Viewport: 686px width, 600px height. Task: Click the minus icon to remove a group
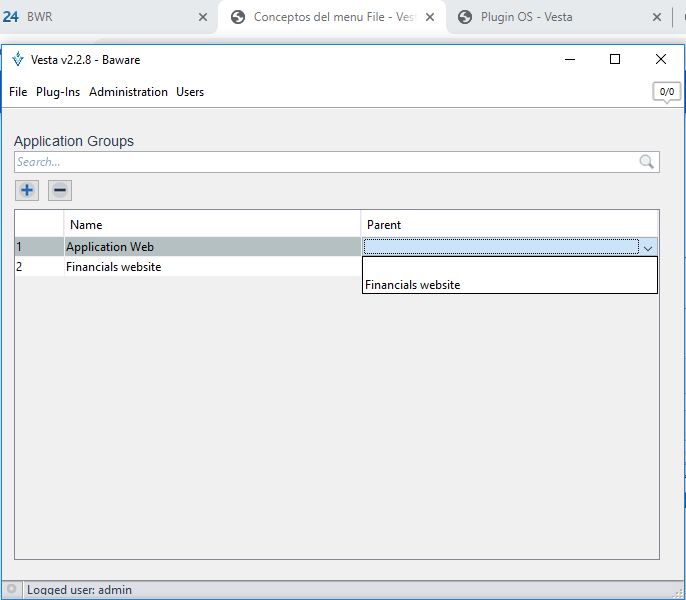60,190
